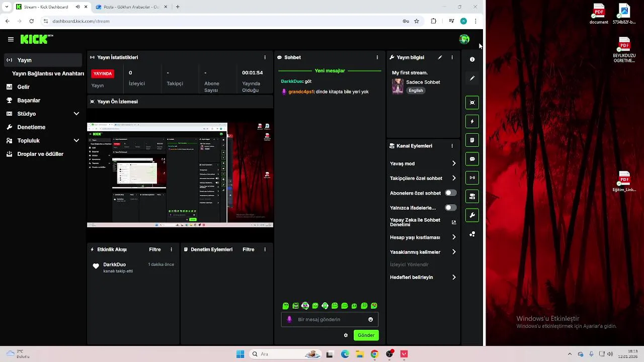Pick the first green emote in the quick emote row
The width and height of the screenshot is (644, 362).
[286, 306]
